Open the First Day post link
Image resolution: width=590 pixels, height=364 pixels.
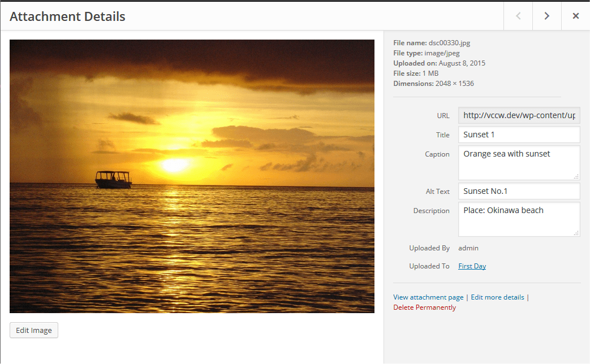[x=472, y=266]
